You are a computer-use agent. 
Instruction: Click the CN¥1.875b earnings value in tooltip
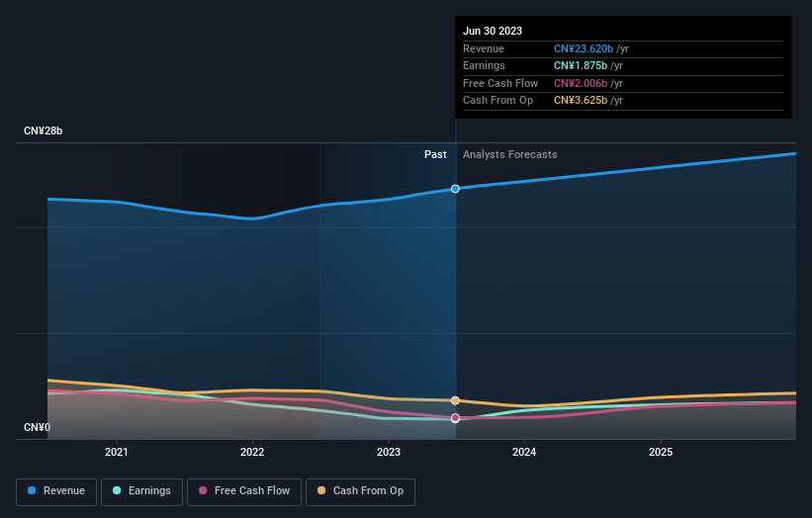tap(581, 65)
